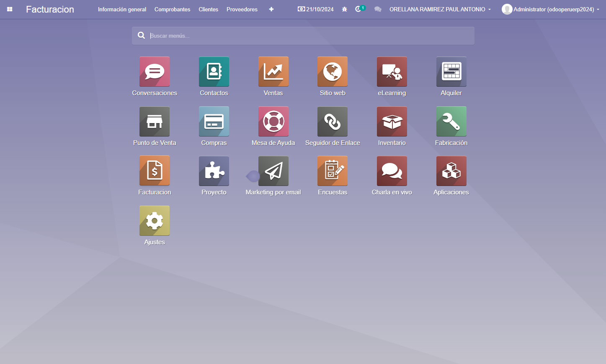Open the Facturacion app icon
The image size is (606, 364).
(x=155, y=171)
